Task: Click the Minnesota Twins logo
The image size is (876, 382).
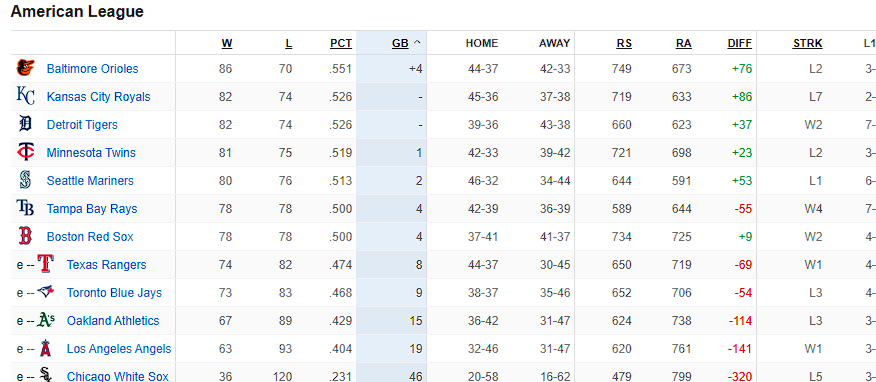Action: coord(26,152)
